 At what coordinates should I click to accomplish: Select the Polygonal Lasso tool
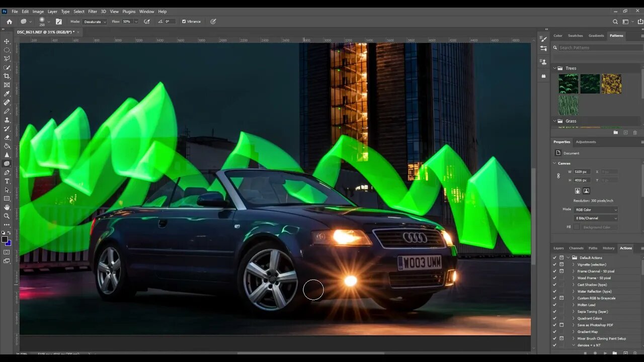tap(7, 59)
